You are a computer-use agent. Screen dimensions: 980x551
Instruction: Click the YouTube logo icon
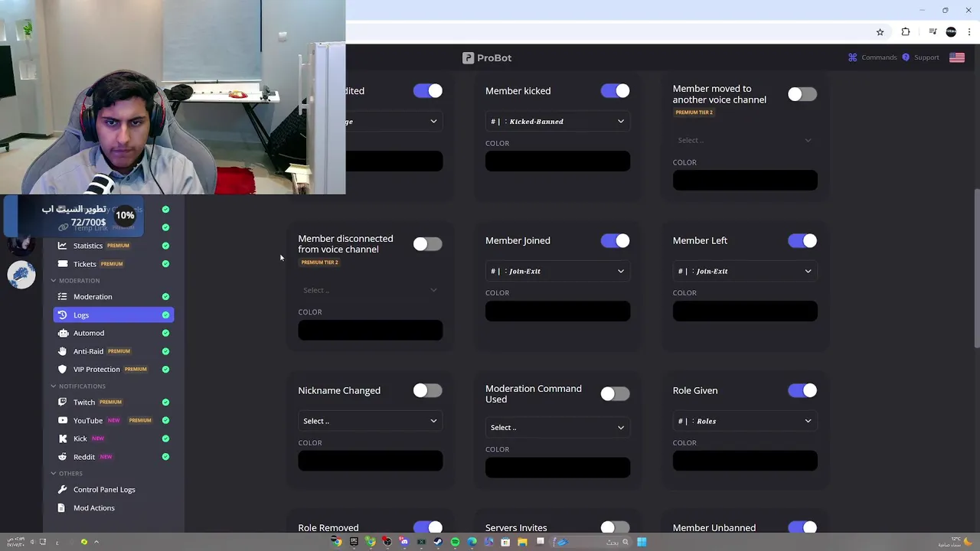click(x=62, y=420)
